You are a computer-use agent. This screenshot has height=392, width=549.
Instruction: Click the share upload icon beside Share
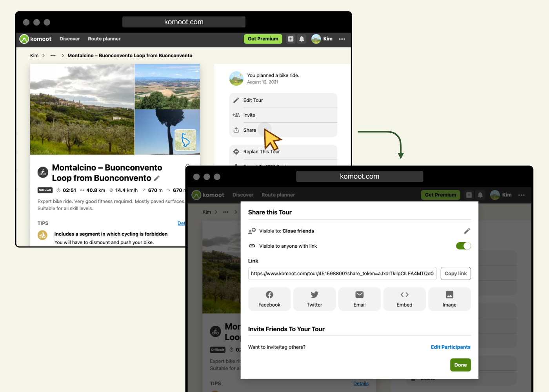pyautogui.click(x=236, y=130)
